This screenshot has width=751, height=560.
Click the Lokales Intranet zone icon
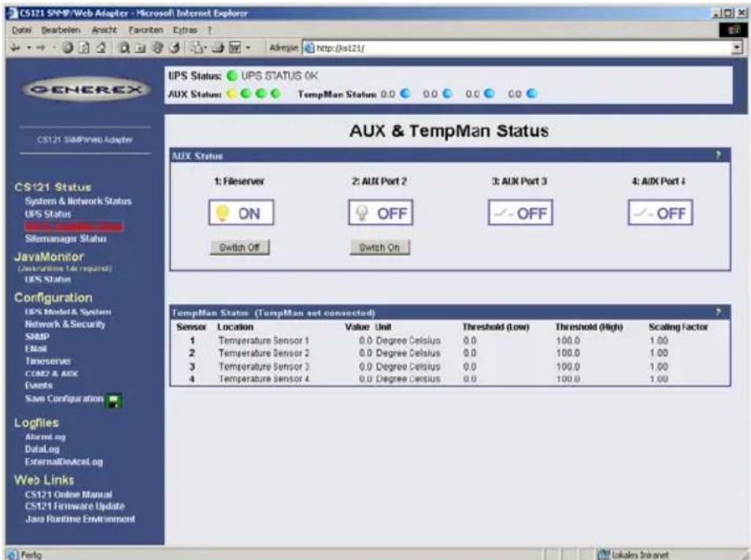[x=604, y=554]
